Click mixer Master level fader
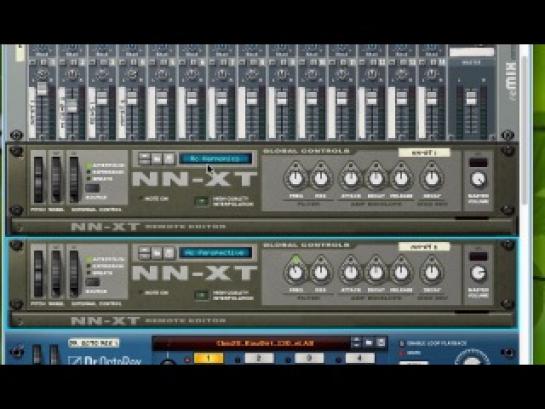The height and width of the screenshot is (409, 545). click(x=471, y=98)
